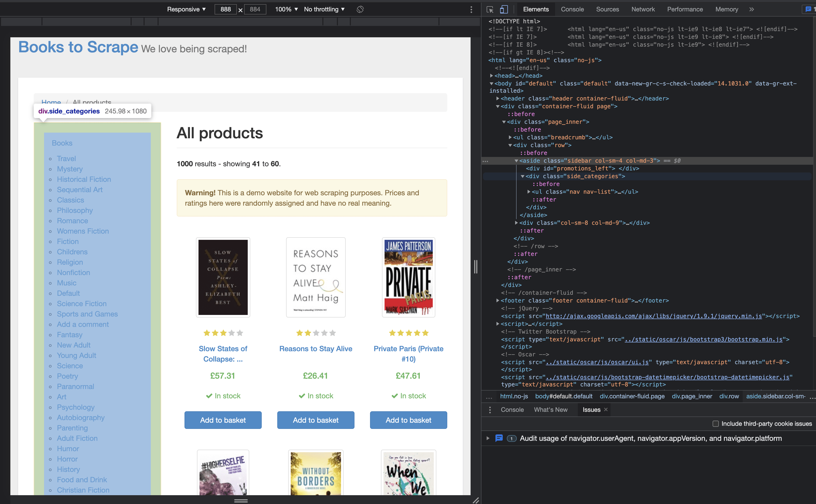Select div.page_inner in DevTools breadcrumb
The image size is (816, 504).
[692, 396]
